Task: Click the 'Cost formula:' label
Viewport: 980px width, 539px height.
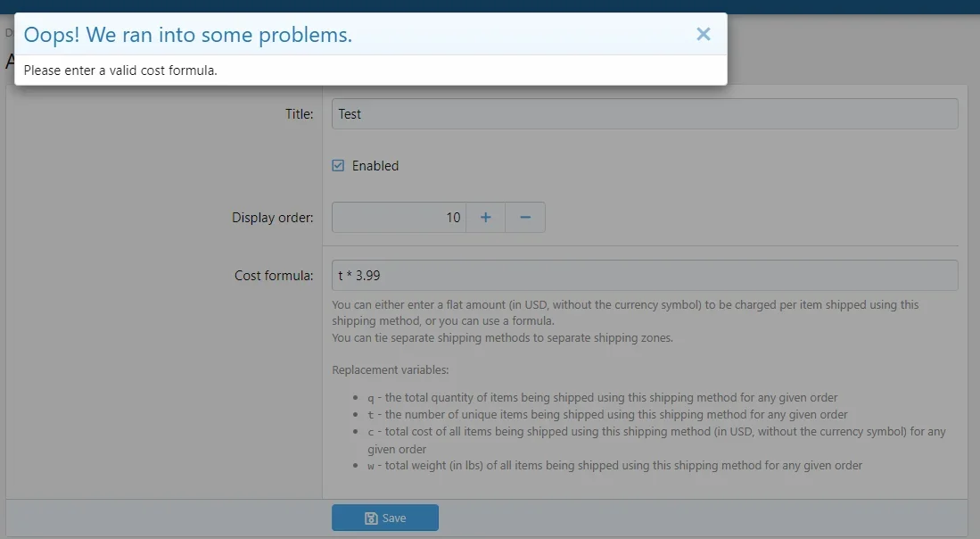Action: coord(274,276)
